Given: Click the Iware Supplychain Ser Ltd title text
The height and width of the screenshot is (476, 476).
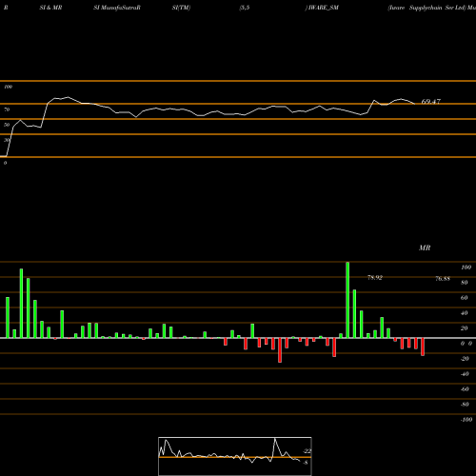Looking at the screenshot, I should (426, 8).
